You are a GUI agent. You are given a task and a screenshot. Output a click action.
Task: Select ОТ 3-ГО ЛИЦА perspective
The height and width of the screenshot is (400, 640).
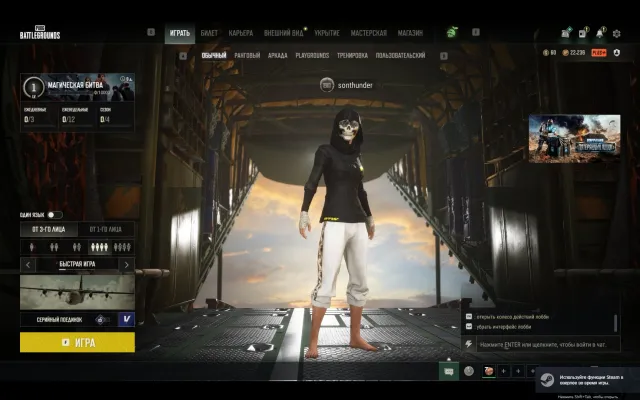pos(49,229)
